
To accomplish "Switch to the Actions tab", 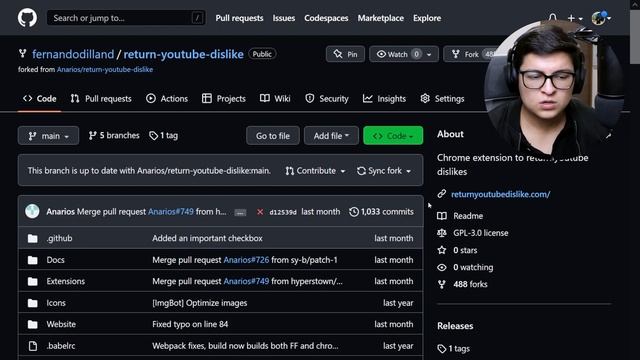I will [x=167, y=98].
